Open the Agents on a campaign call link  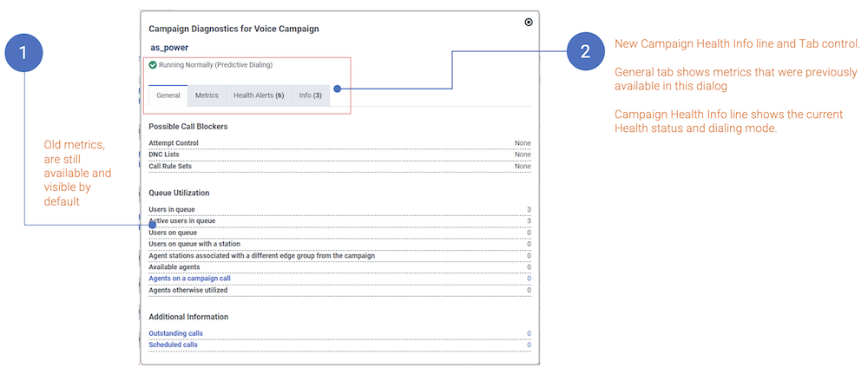pyautogui.click(x=189, y=279)
